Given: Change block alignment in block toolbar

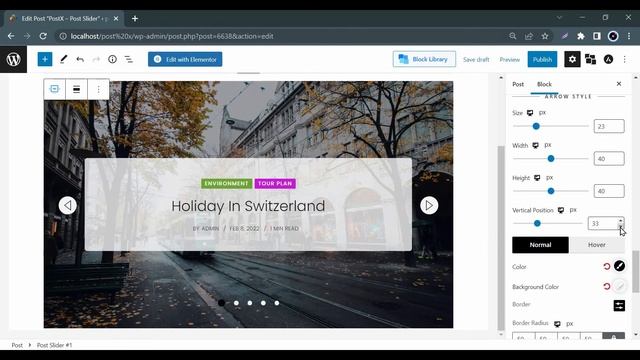Looking at the screenshot, I should point(76,89).
